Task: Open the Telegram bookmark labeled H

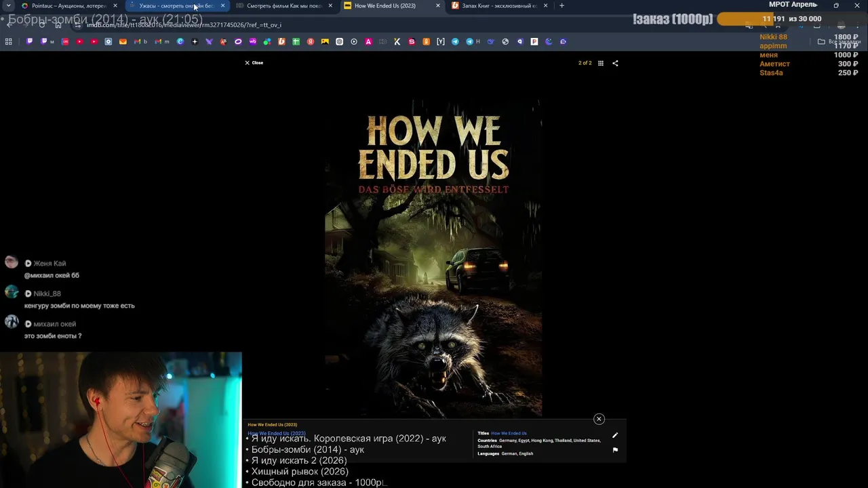Action: click(473, 41)
